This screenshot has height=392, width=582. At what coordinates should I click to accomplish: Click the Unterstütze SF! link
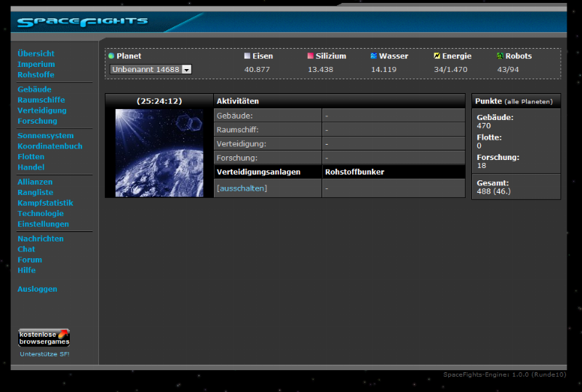(44, 354)
